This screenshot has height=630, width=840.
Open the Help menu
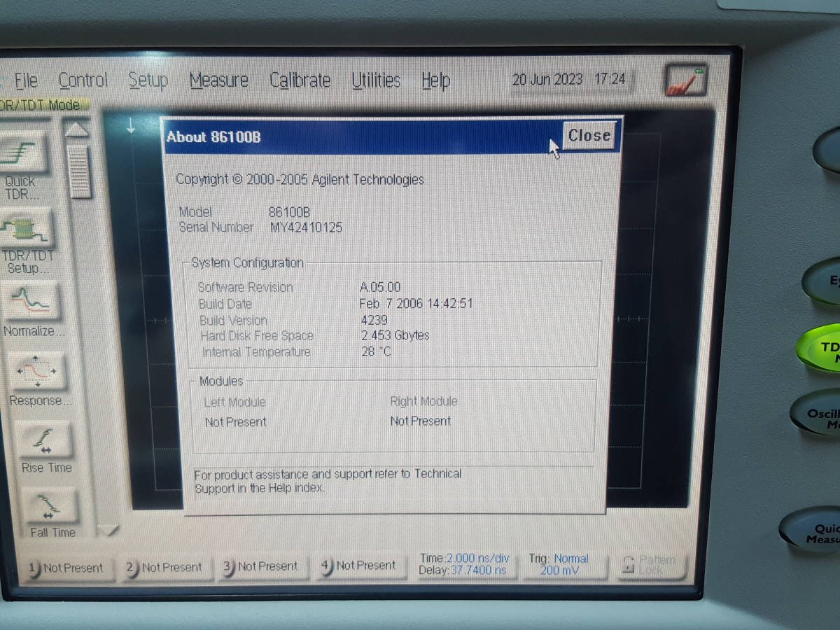point(435,80)
